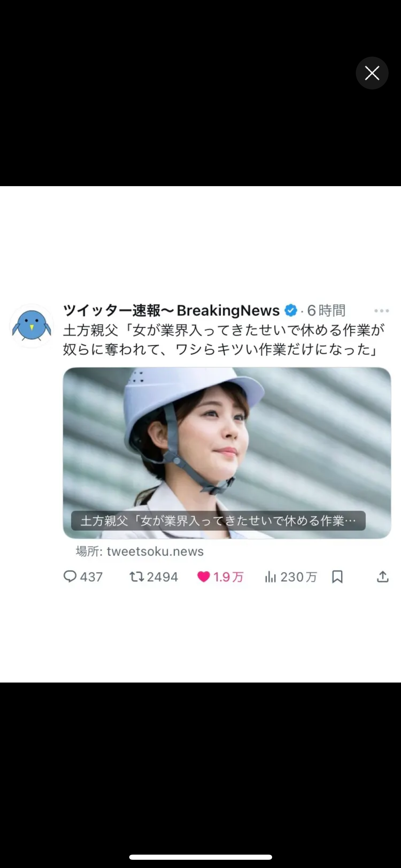Select the 230万 views count
This screenshot has height=868, width=401.
(x=299, y=577)
